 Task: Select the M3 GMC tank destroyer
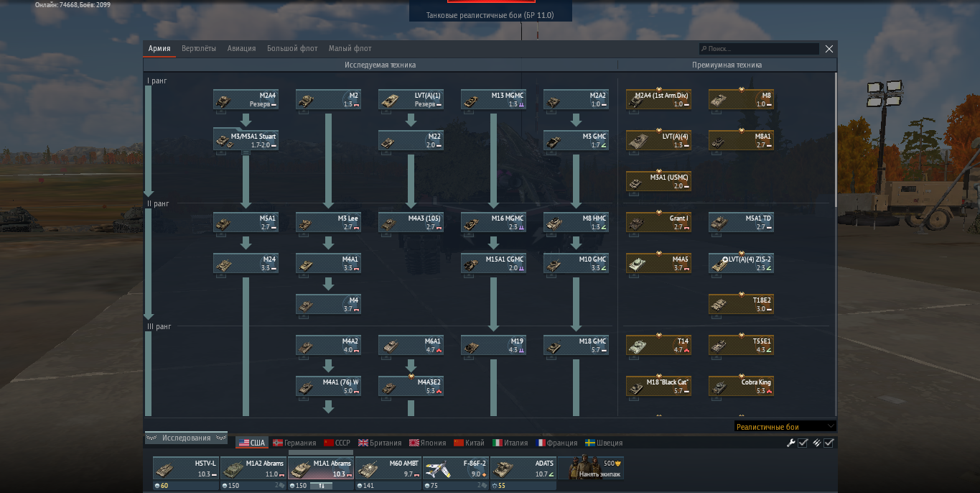pyautogui.click(x=576, y=140)
